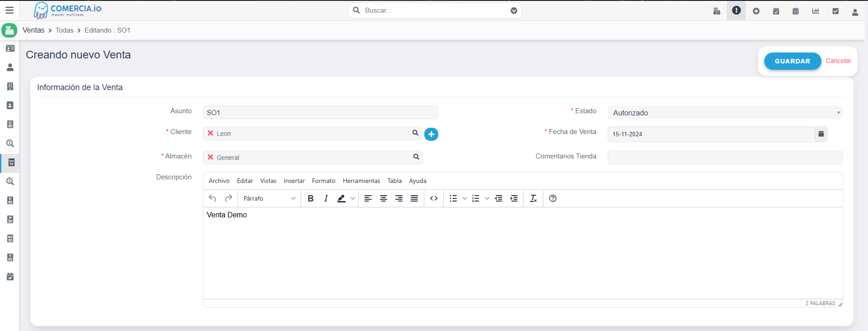Open the building icon in sidebar
This screenshot has width=868, height=331.
(x=10, y=86)
